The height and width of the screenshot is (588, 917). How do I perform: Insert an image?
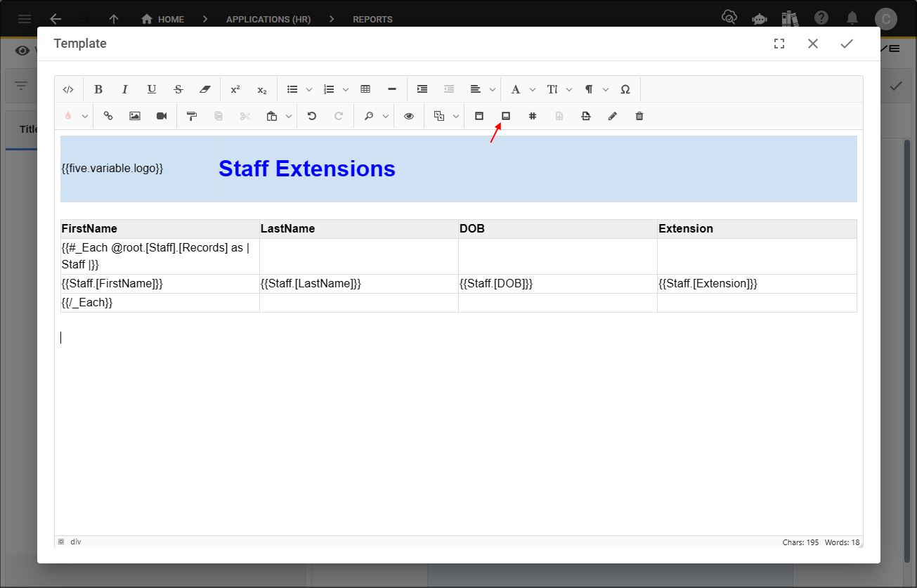[134, 116]
